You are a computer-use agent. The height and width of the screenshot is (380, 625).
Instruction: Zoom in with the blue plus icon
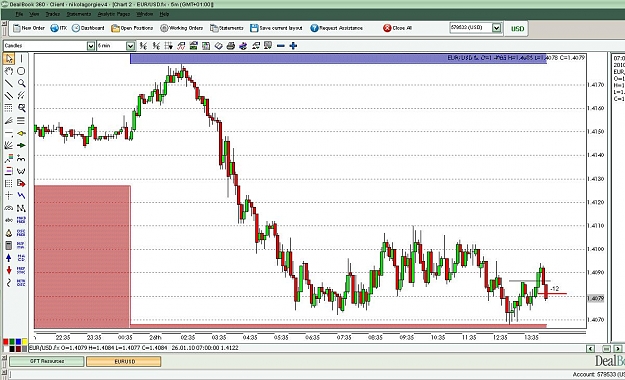coord(293,46)
